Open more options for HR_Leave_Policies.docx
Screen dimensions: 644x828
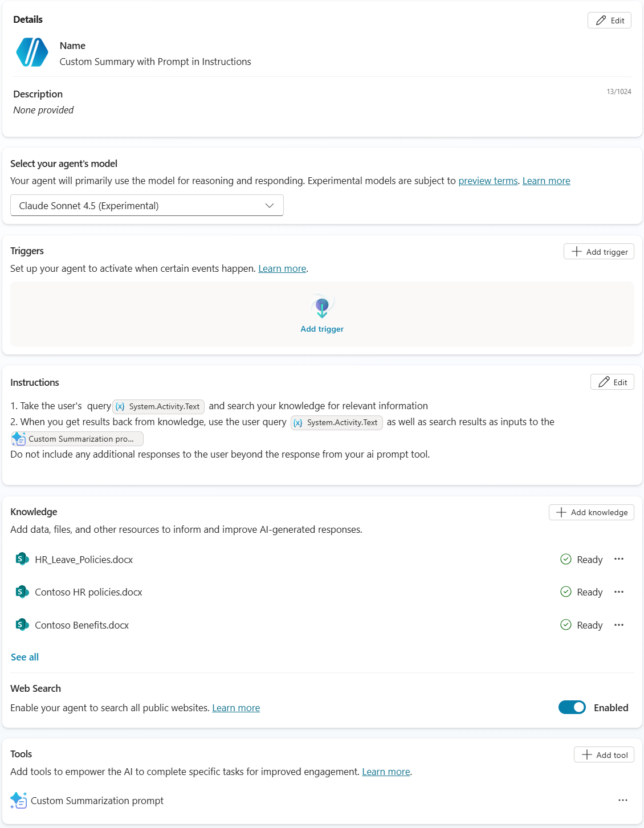(619, 559)
